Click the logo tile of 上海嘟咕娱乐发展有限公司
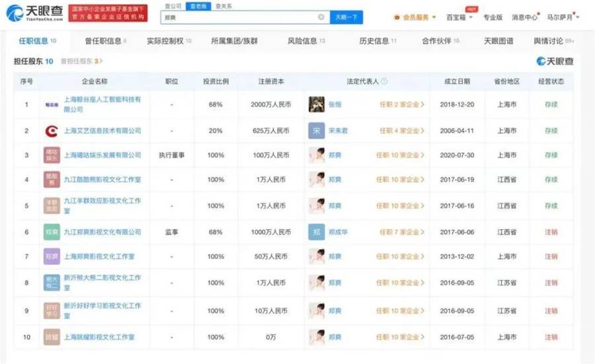 [x=52, y=155]
